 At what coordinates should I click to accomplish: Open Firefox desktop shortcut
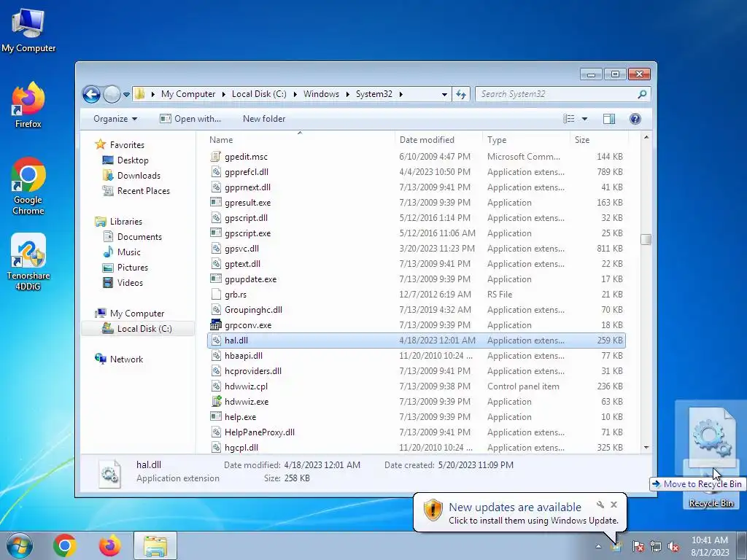(x=28, y=105)
